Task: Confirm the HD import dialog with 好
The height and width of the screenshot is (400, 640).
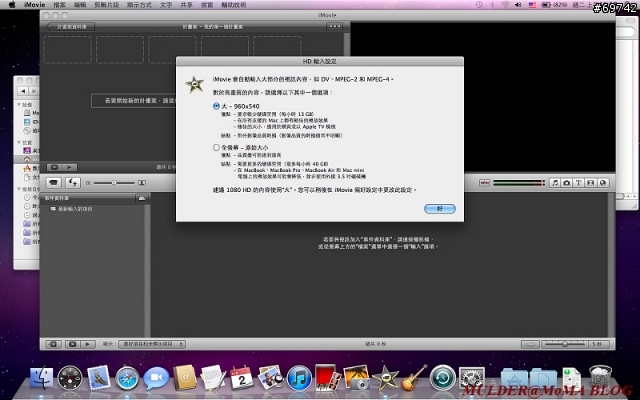Action: tap(440, 209)
